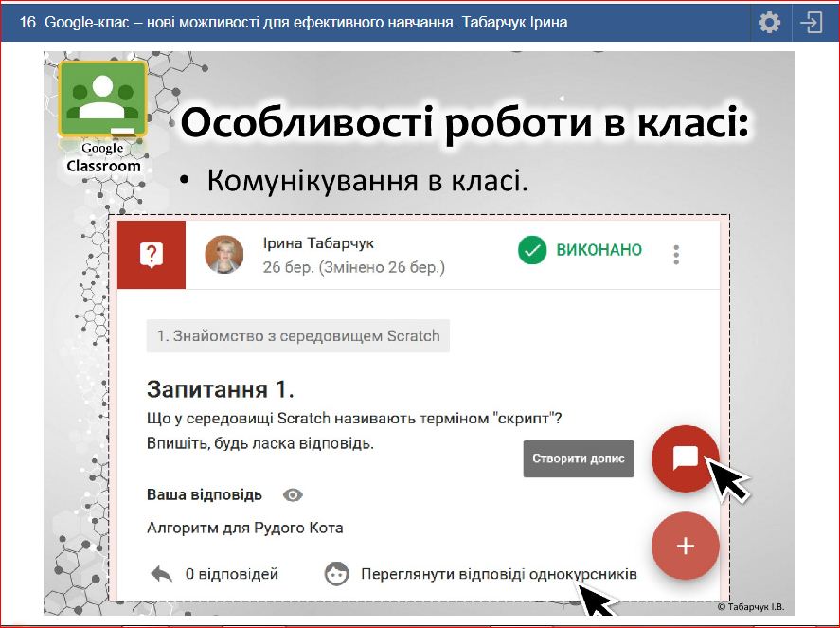
Task: Click the slide heading Особливості роботи в класі
Action: [x=464, y=123]
